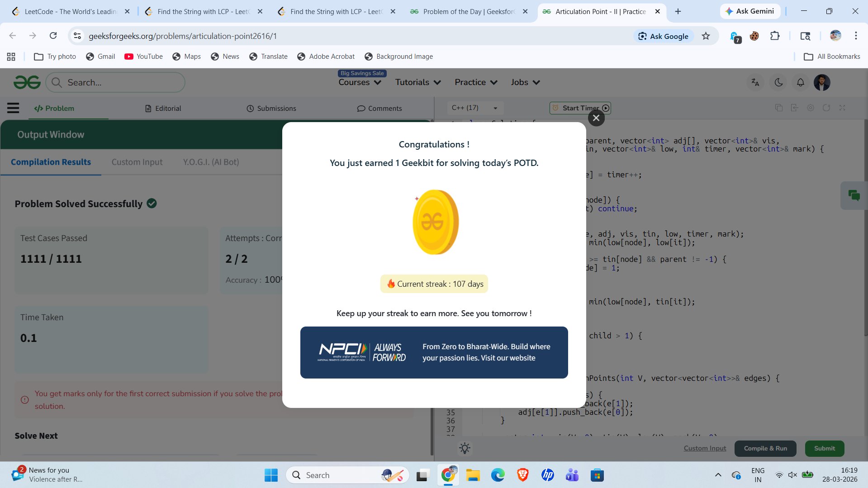Open the user profile avatar

pos(822,82)
